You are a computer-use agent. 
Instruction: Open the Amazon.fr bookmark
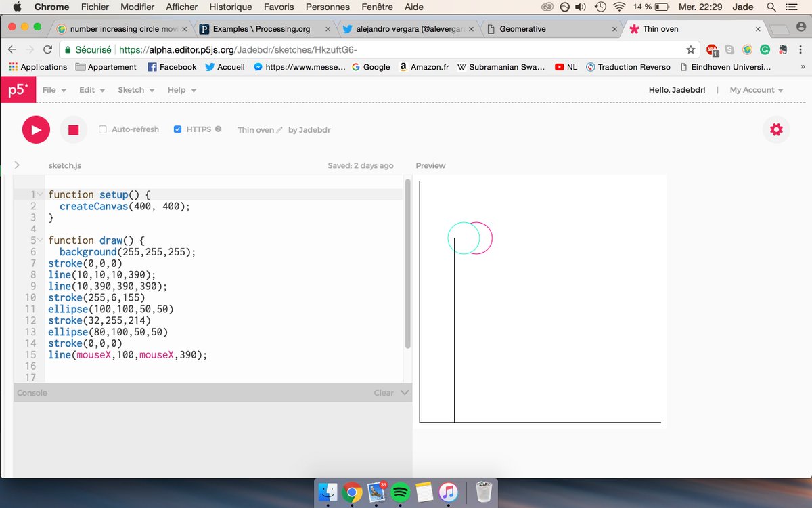[x=424, y=67]
